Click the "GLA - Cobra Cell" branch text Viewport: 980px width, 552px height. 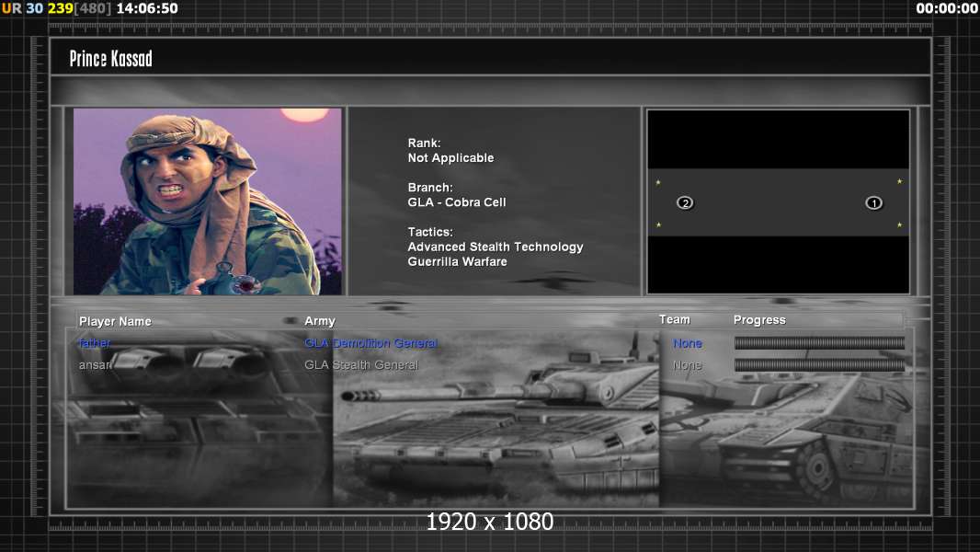[457, 202]
